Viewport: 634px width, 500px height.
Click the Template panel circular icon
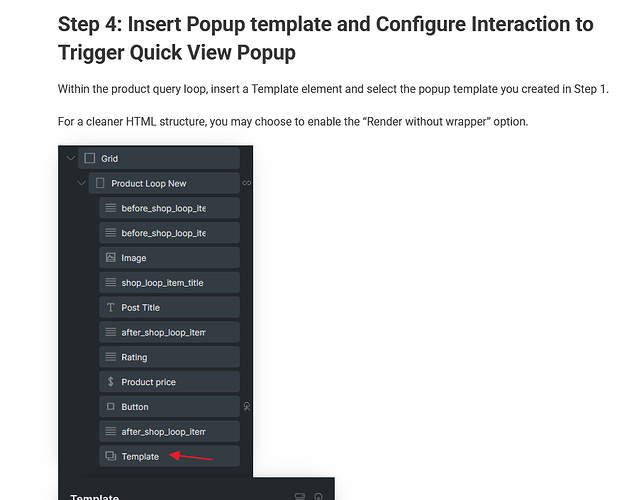[x=319, y=496]
